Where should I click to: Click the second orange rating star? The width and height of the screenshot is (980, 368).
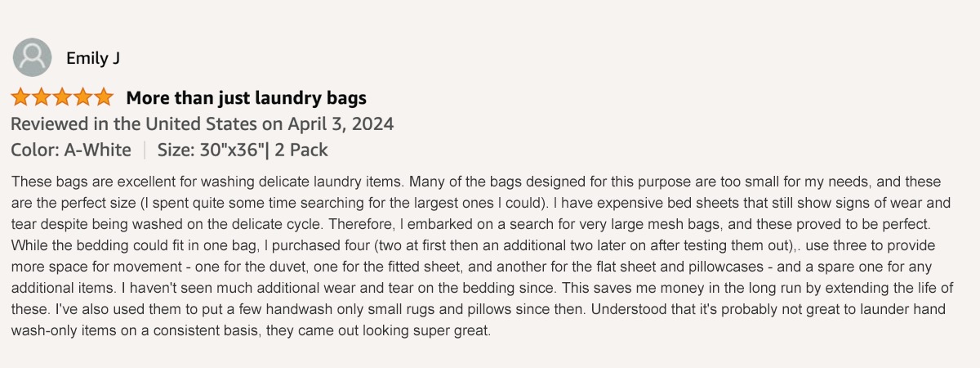coord(42,98)
